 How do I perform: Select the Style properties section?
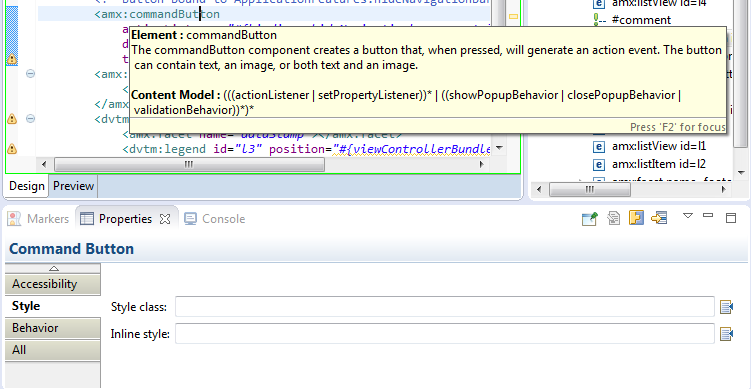53,306
